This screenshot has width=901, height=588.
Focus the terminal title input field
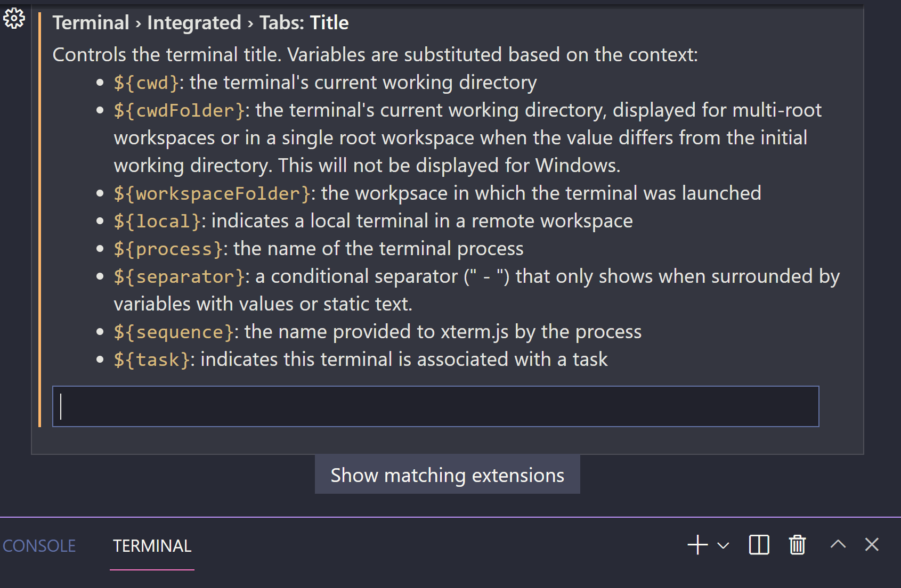(x=435, y=406)
